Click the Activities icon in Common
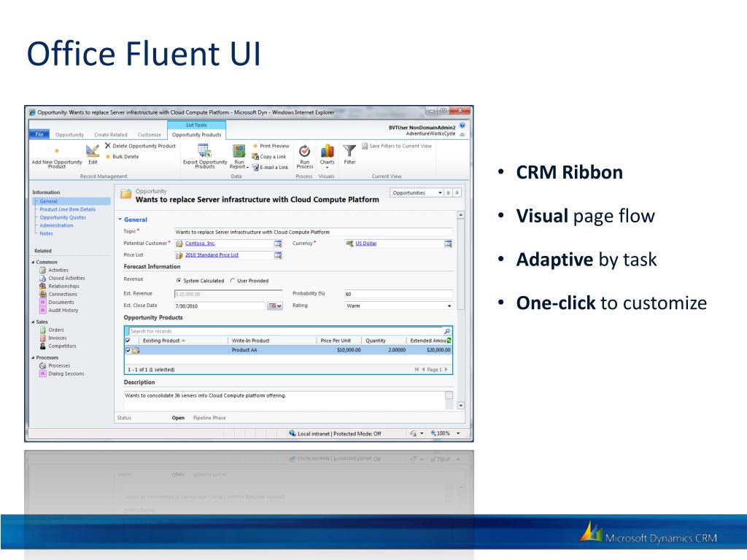The width and height of the screenshot is (747, 560). click(x=43, y=270)
